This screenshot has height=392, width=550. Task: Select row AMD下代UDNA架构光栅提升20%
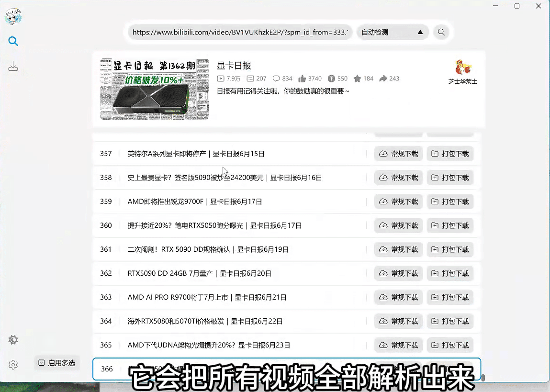pyautogui.click(x=287, y=346)
